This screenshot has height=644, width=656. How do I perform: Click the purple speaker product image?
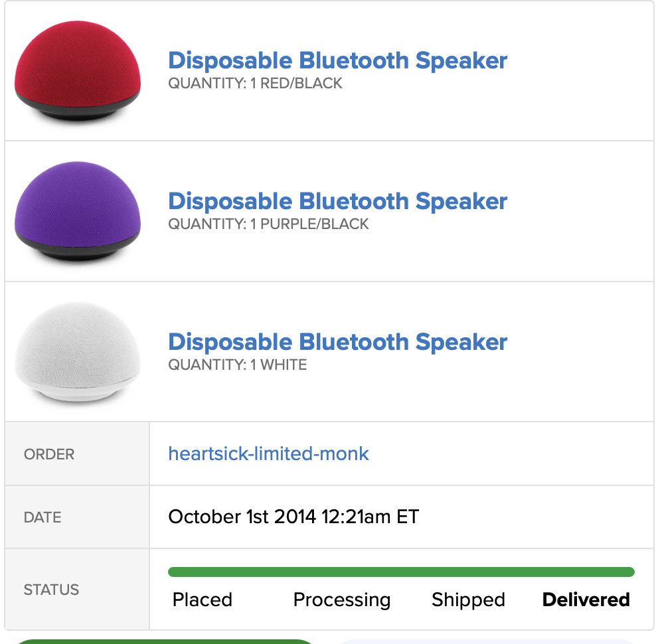pyautogui.click(x=78, y=211)
